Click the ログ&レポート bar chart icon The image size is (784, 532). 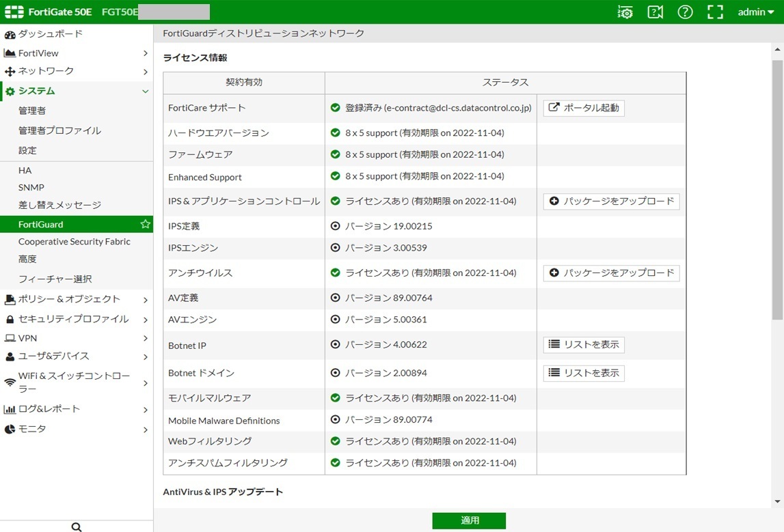click(x=10, y=410)
